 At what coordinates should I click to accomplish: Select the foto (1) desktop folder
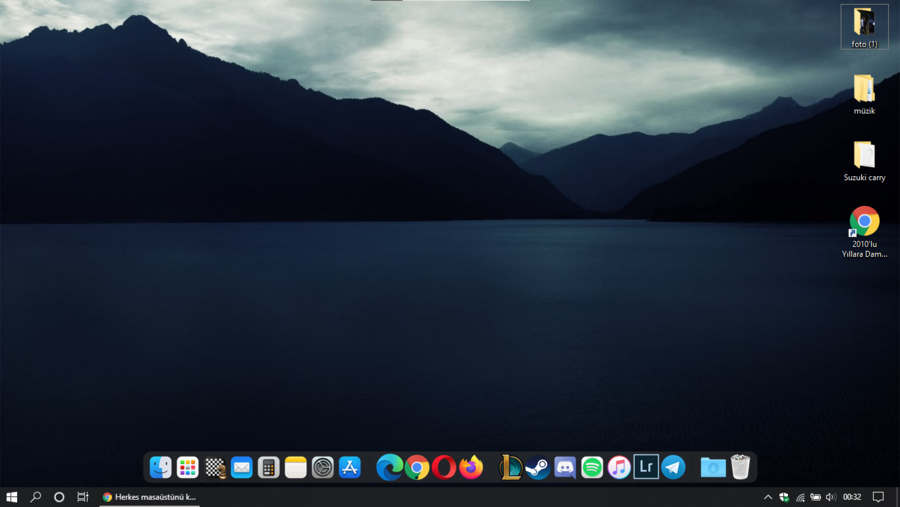864,27
